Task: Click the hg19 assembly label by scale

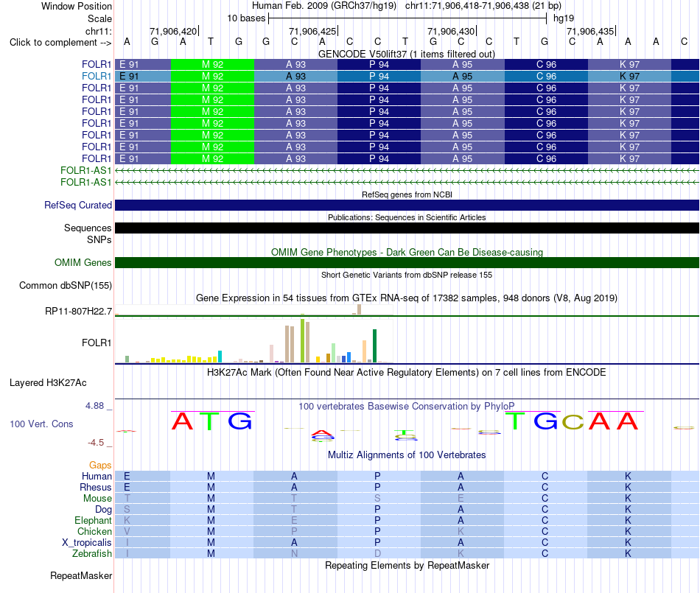Action: click(564, 18)
